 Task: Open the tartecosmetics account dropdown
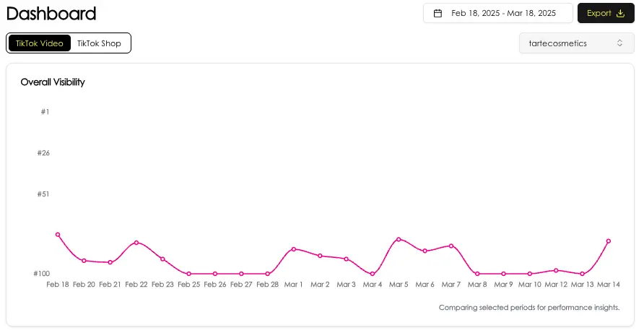[x=577, y=43]
